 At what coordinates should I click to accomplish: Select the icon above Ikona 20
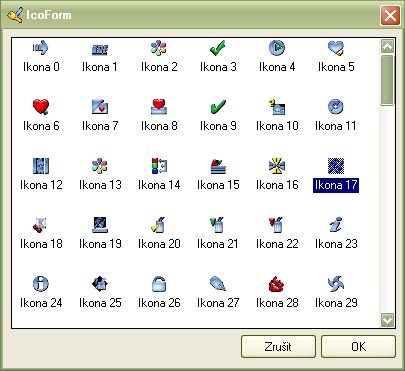coord(159,225)
